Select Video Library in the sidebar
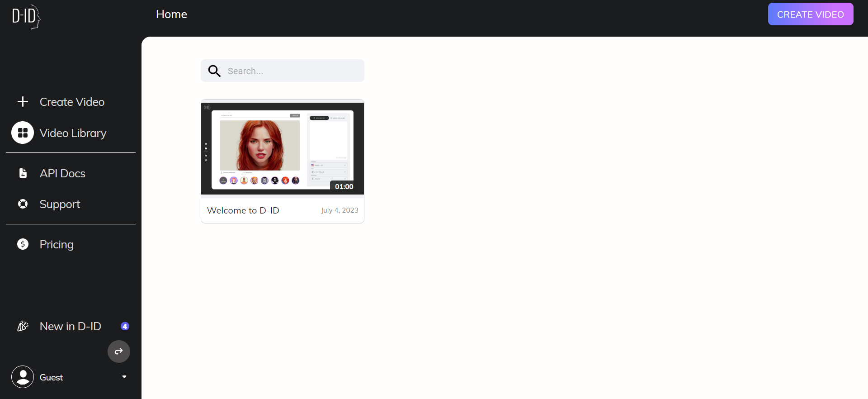The width and height of the screenshot is (868, 399). 73,133
